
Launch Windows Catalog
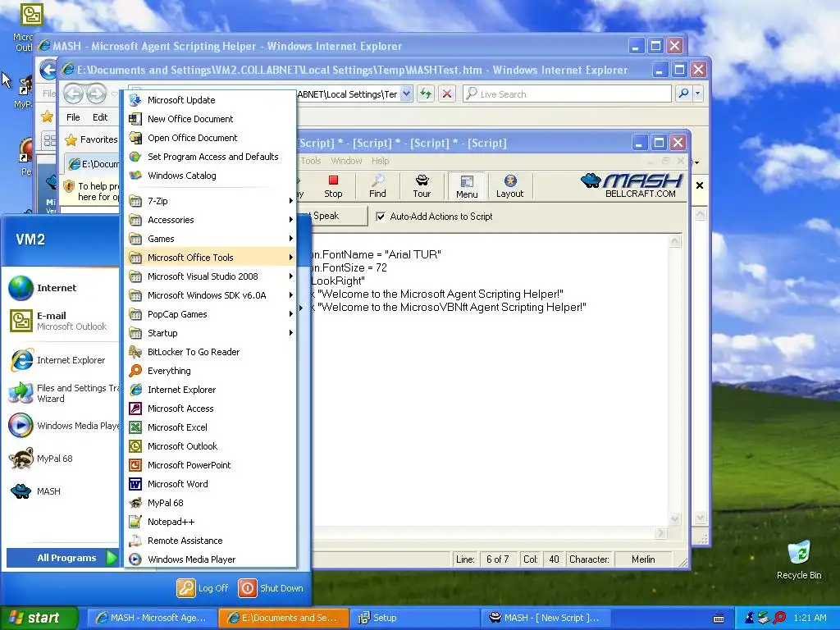coord(211,176)
